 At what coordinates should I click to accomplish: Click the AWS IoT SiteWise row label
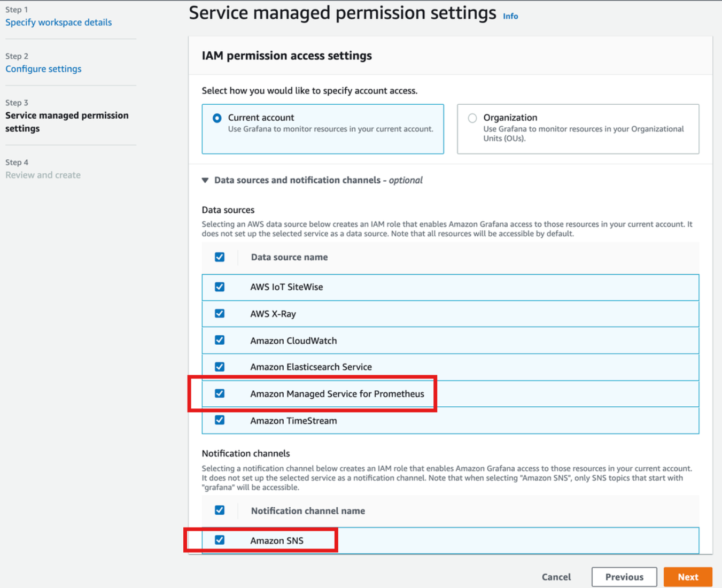pos(286,287)
